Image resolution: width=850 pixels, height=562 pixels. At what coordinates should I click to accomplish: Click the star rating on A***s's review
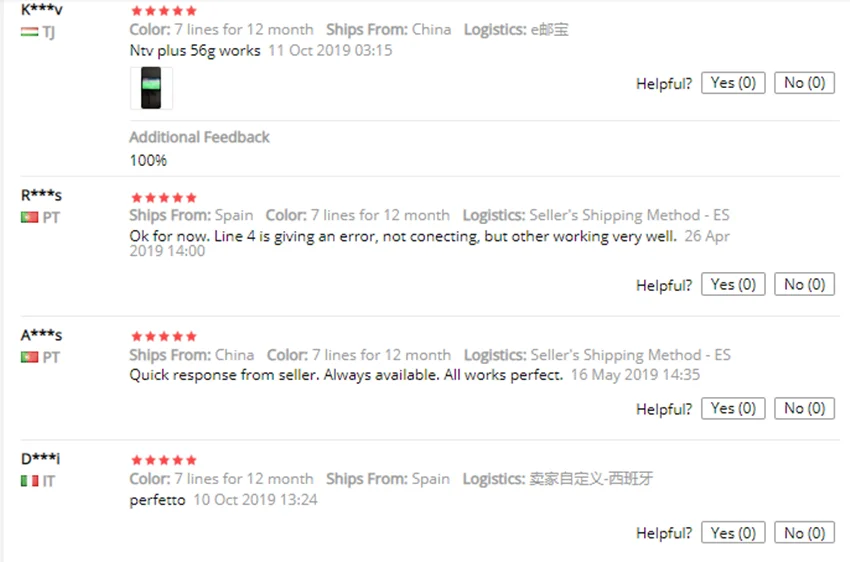coord(164,337)
